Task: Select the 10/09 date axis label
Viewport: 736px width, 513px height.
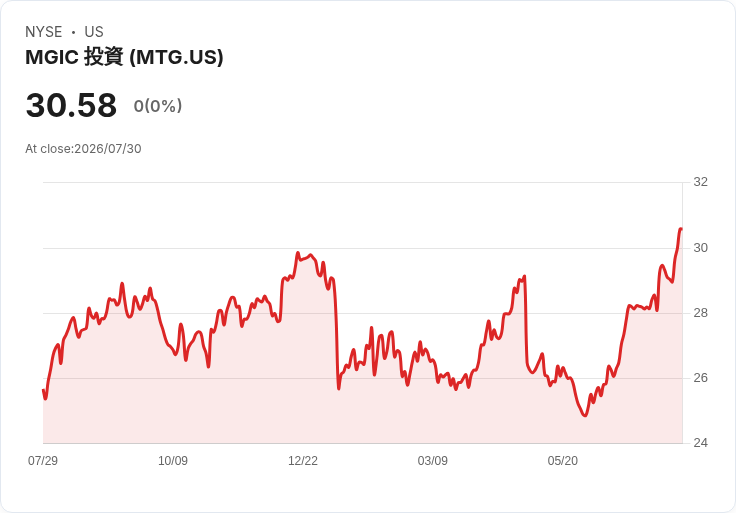Action: point(173,460)
